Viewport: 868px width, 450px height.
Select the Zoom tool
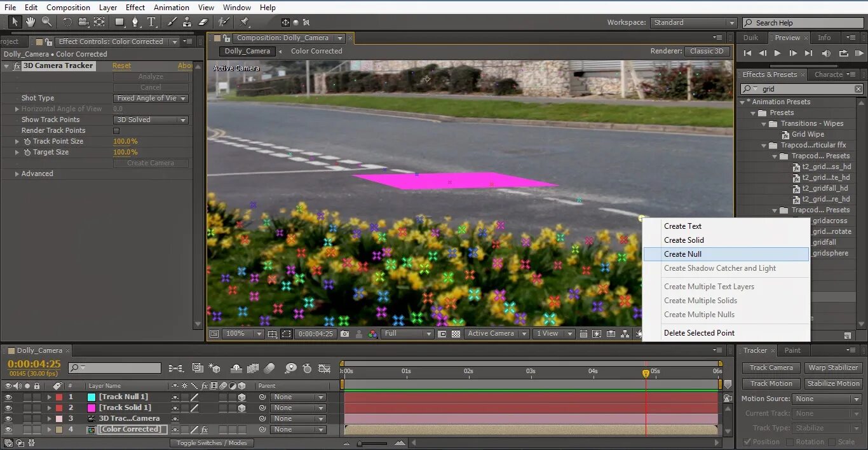pos(46,22)
